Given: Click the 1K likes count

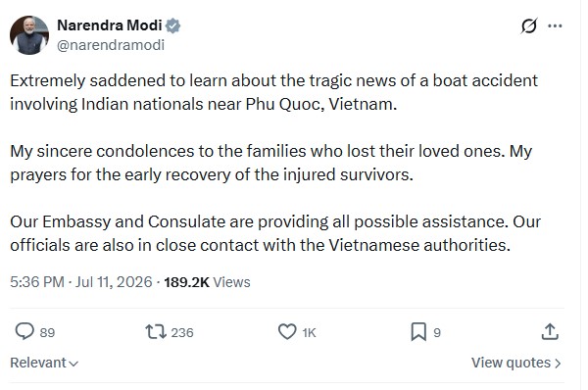Looking at the screenshot, I should tap(309, 332).
